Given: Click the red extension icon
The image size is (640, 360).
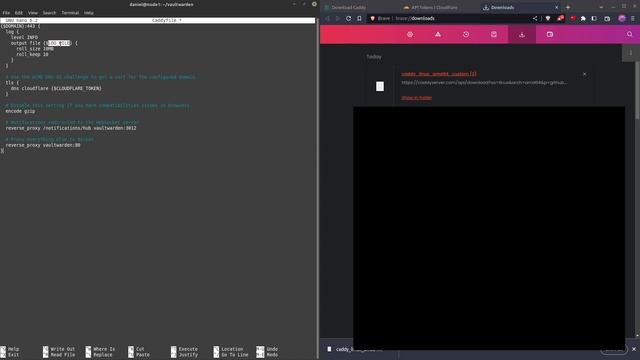Looking at the screenshot, I should point(573,18).
